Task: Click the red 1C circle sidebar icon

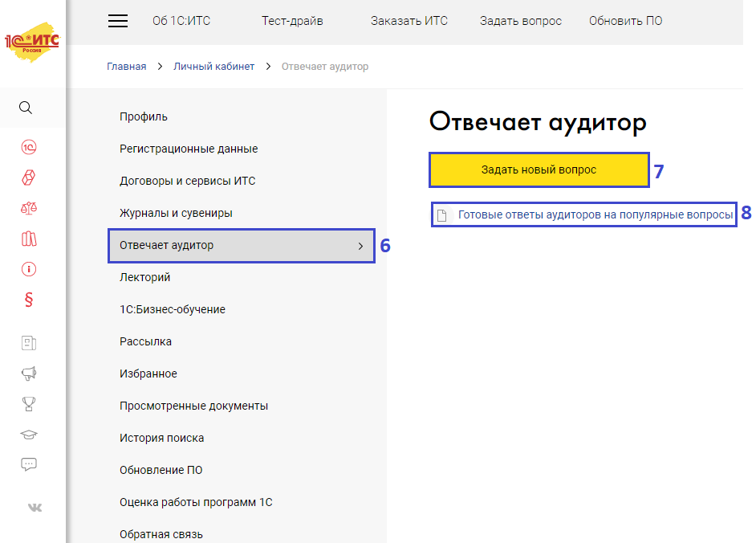Action: [29, 147]
